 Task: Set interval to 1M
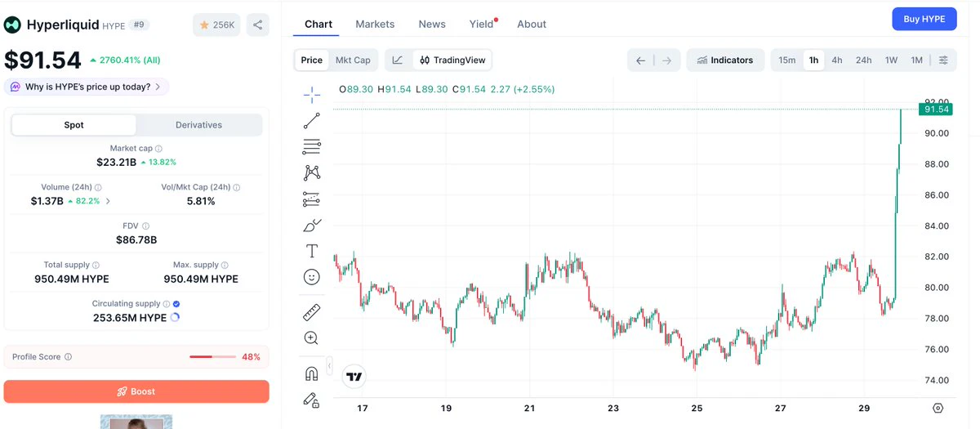pos(916,60)
